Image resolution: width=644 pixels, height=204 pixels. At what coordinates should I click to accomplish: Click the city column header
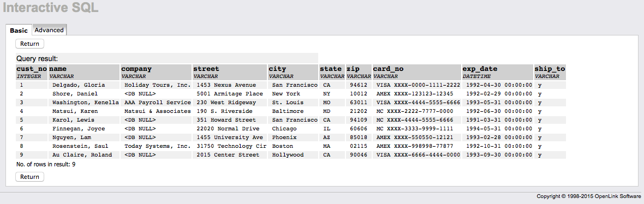coord(277,69)
